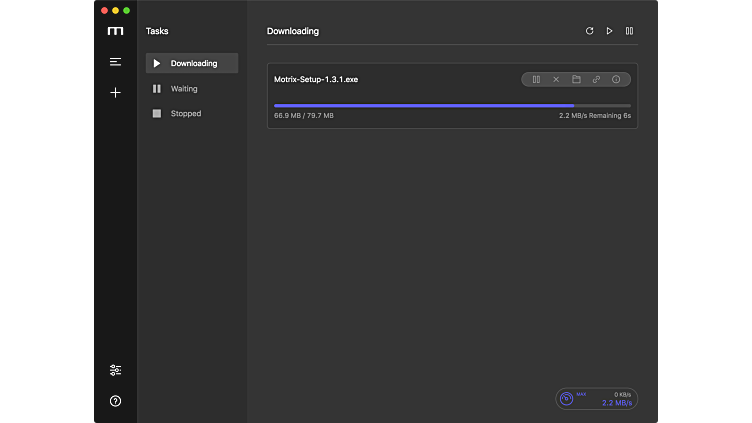Pause all tasks in header toolbar
Image resolution: width=752 pixels, height=423 pixels.
point(629,31)
